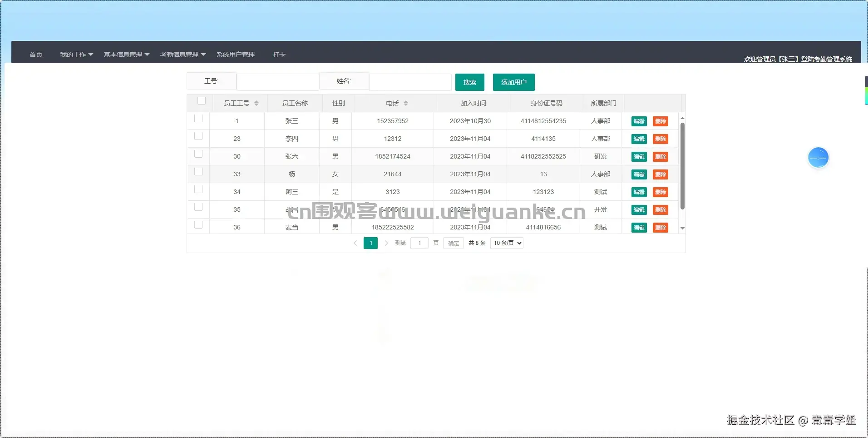868x438 pixels.
Task: Check the row for employee 阿三
Action: [x=198, y=189]
